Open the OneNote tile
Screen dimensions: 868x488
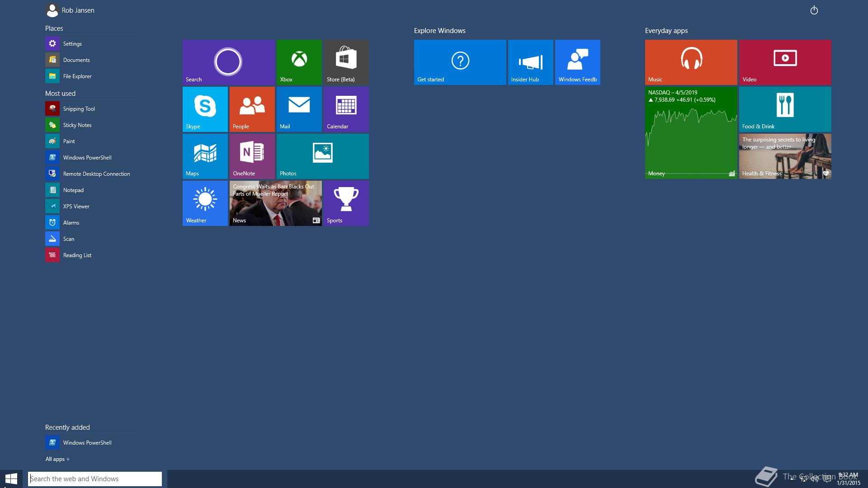(252, 156)
